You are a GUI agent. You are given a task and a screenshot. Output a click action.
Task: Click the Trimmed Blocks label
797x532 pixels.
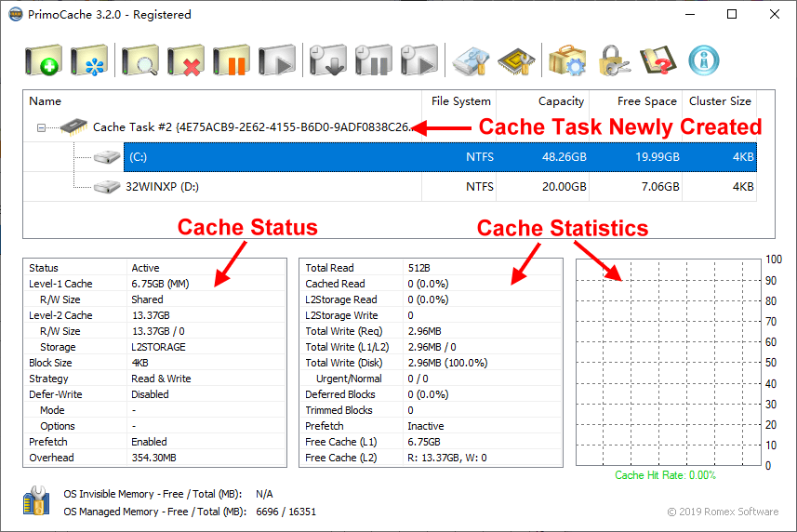coord(339,410)
